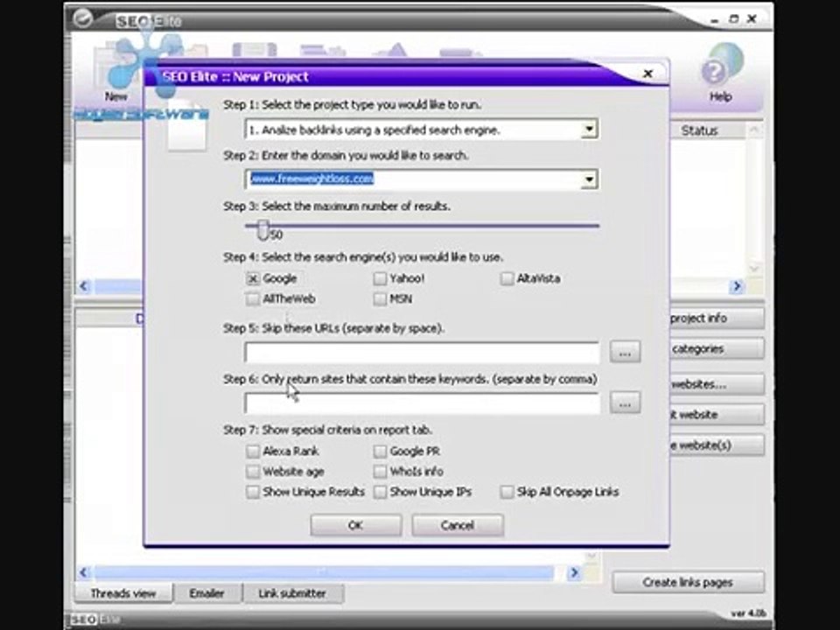
Task: Tick the AllTheWeb checkbox
Action: (253, 299)
